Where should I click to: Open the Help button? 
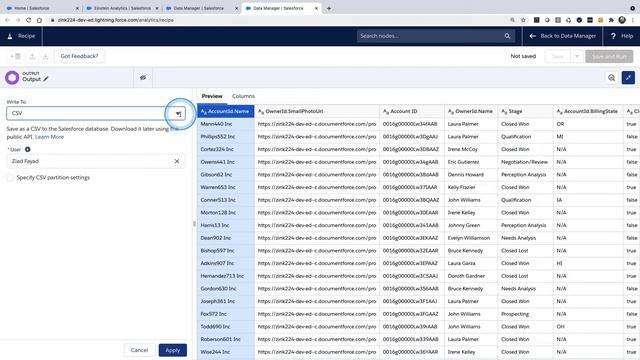pyautogui.click(x=622, y=36)
